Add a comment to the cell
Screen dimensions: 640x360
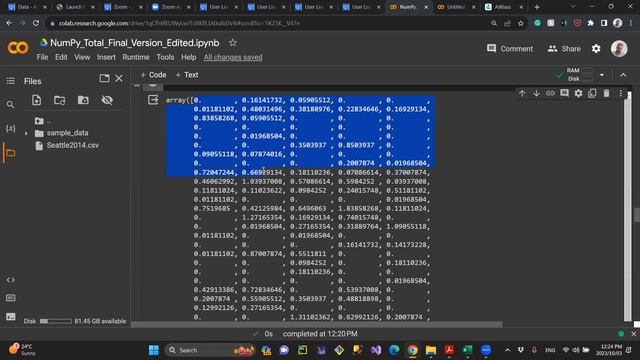tap(564, 93)
